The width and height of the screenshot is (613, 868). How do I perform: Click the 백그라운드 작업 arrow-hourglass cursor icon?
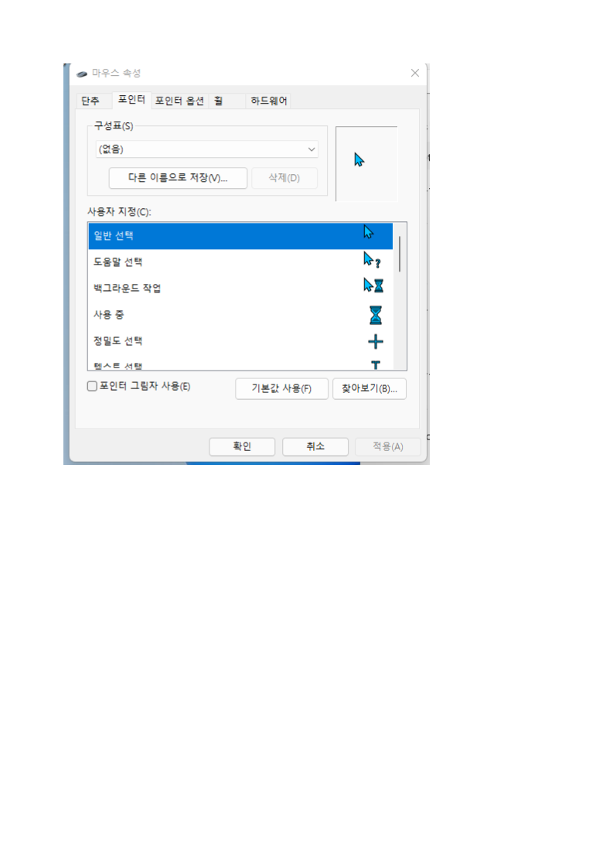[x=373, y=285]
